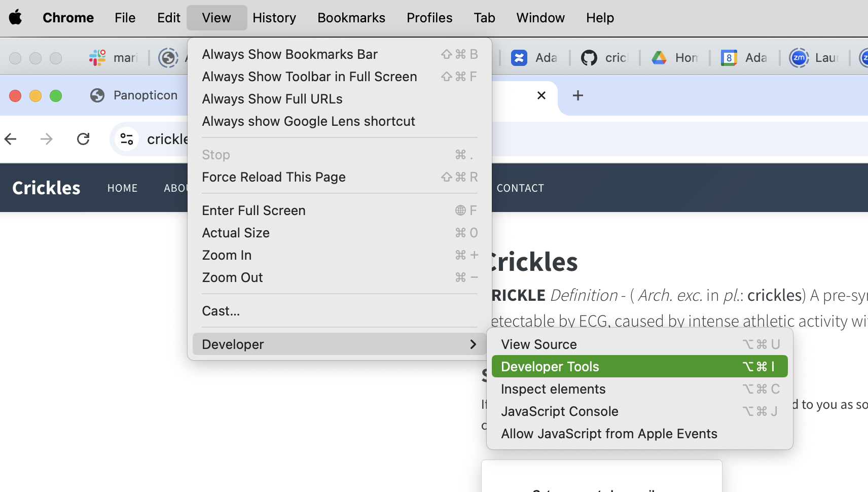Viewport: 868px width, 492px height.
Task: Click the Google Calendar tab icon
Action: [x=729, y=58]
